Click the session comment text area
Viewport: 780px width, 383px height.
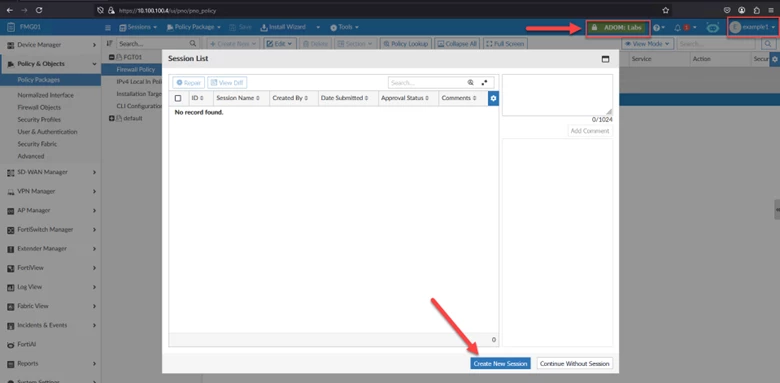pyautogui.click(x=557, y=95)
